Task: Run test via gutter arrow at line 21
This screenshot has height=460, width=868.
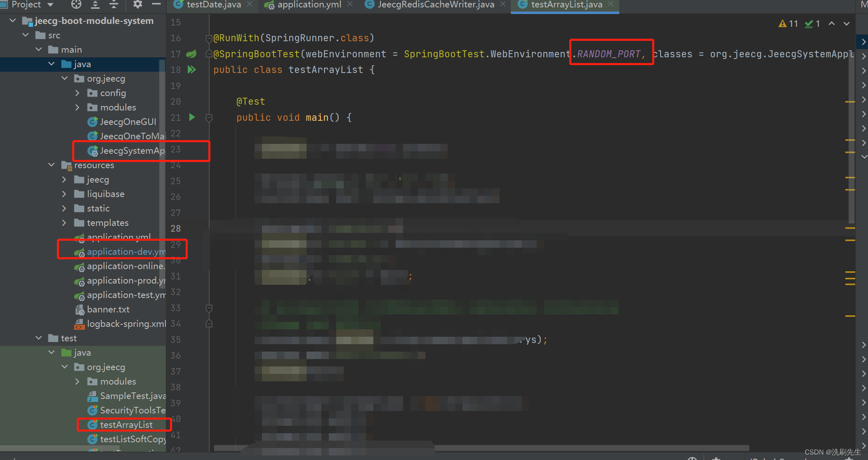Action: (x=192, y=117)
